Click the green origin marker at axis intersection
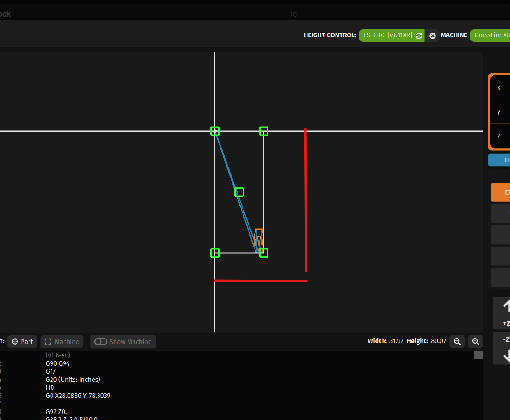This screenshot has height=420, width=510. pos(215,131)
